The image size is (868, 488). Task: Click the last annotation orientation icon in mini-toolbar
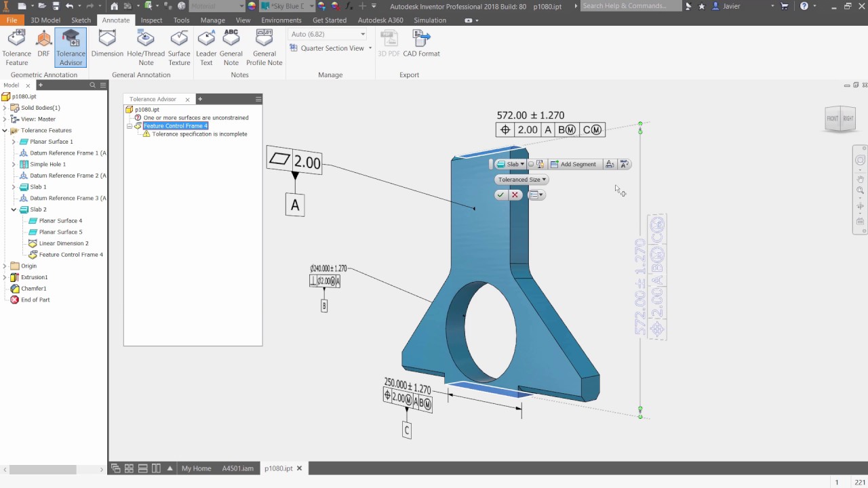624,164
